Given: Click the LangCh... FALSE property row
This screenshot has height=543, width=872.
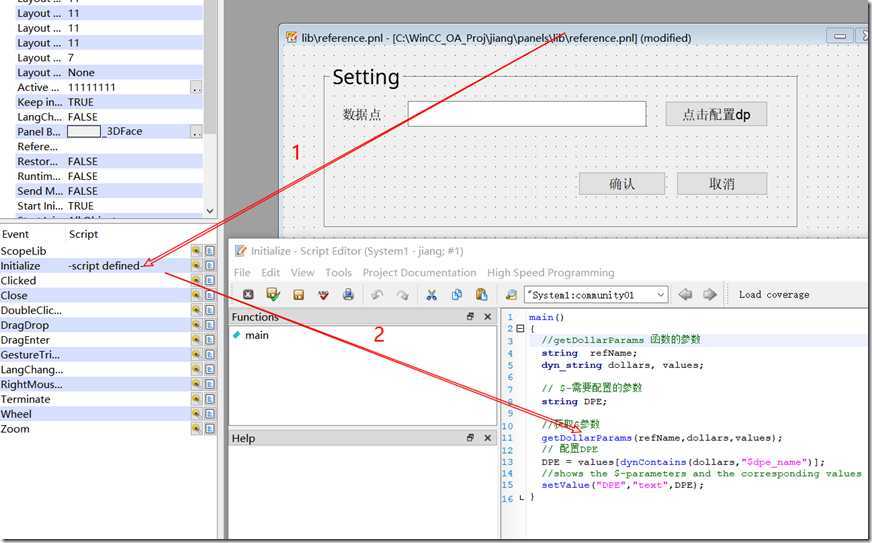Looking at the screenshot, I should [x=109, y=117].
